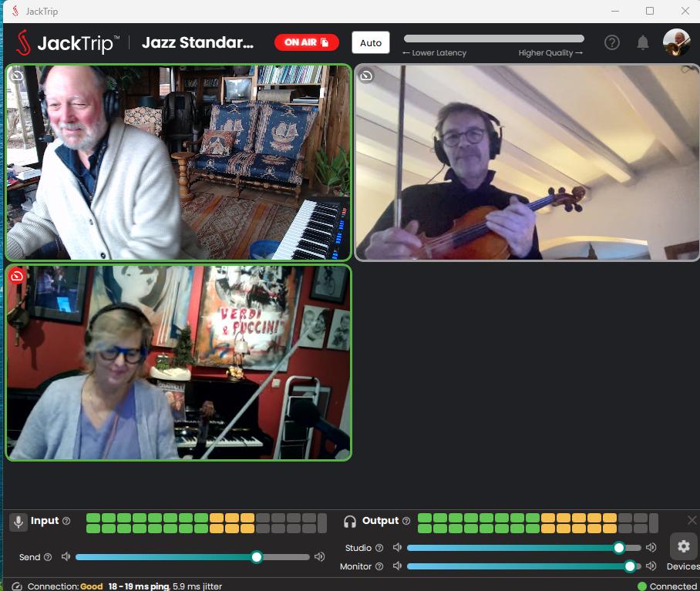Click the speed icon on violinist video

(366, 76)
